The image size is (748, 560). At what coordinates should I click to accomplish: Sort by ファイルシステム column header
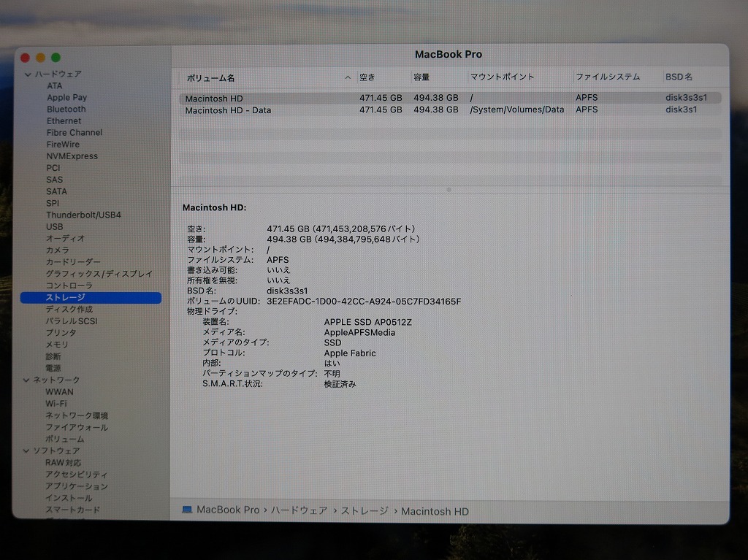pos(608,77)
